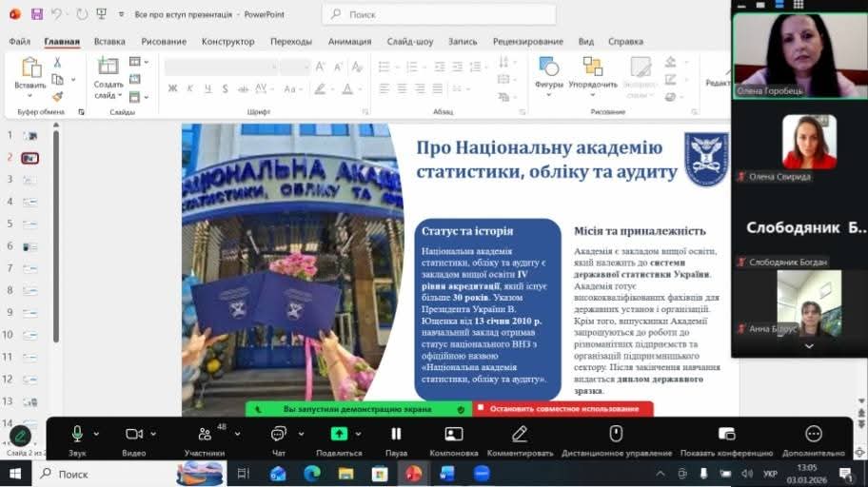Screen dimensions: 868x487
Task: Click the Создать слайд button
Action: coord(108,74)
